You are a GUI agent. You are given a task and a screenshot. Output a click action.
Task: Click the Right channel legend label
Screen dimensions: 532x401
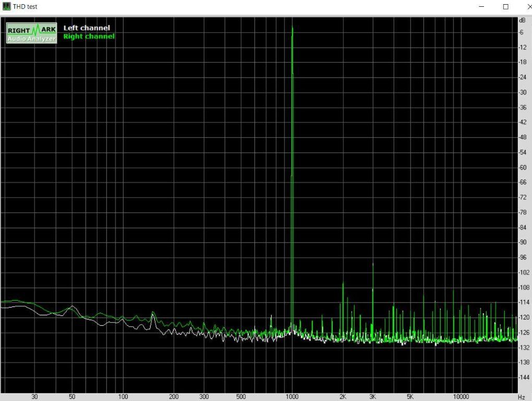[x=89, y=37]
